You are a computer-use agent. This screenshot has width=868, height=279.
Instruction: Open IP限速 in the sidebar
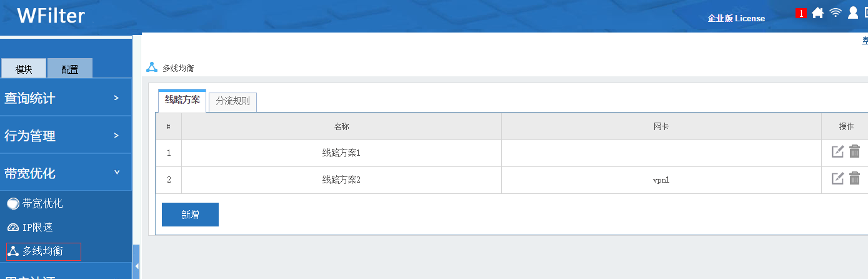pos(37,228)
